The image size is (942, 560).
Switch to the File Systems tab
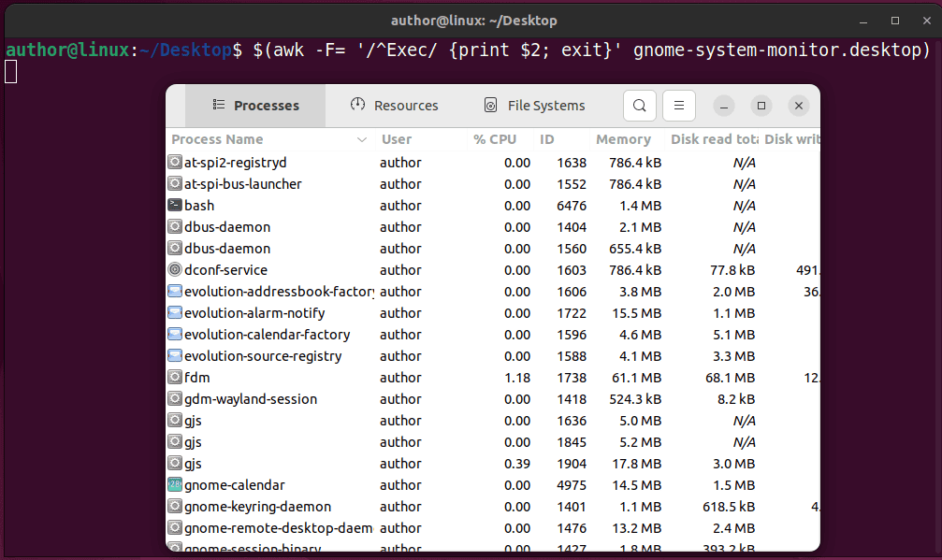point(534,105)
